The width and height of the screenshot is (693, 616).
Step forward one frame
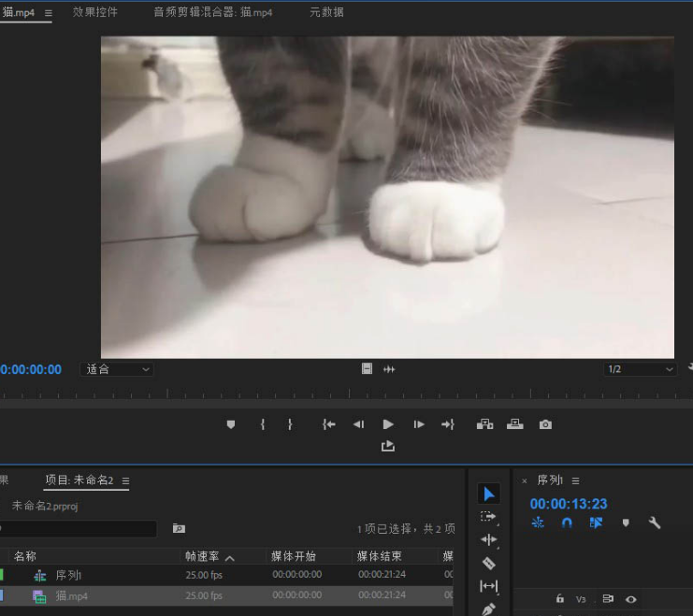[419, 424]
